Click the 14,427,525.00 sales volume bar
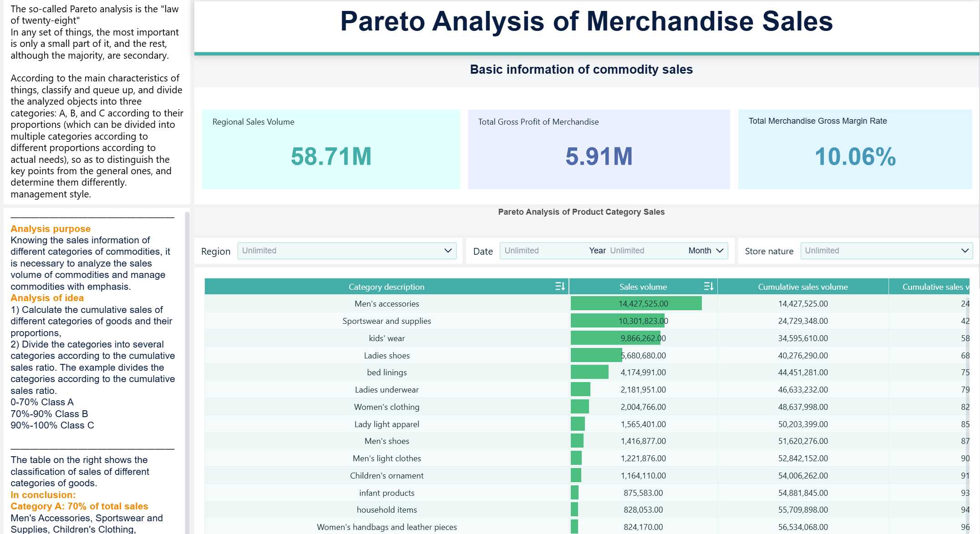980x534 pixels. 636,303
